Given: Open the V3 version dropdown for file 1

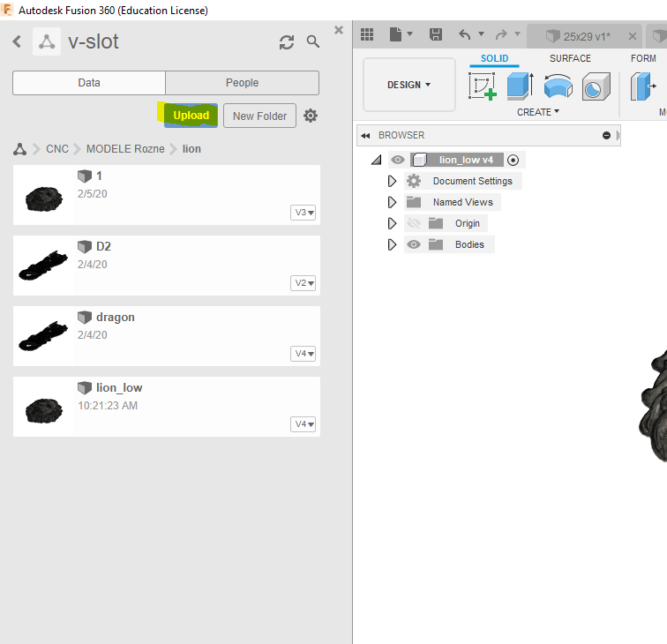Looking at the screenshot, I should coord(304,213).
